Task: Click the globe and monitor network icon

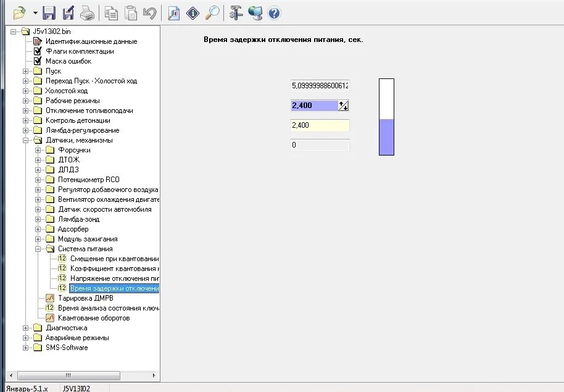Action: 255,14
